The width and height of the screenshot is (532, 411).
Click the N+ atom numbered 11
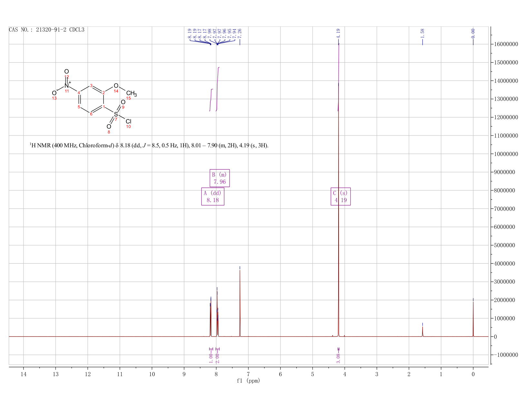67,85
